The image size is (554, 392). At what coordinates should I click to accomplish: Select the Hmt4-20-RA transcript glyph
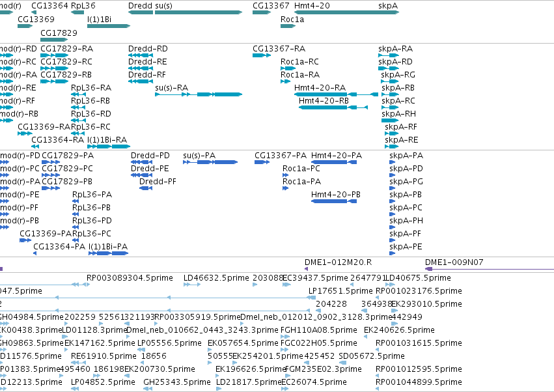click(336, 94)
